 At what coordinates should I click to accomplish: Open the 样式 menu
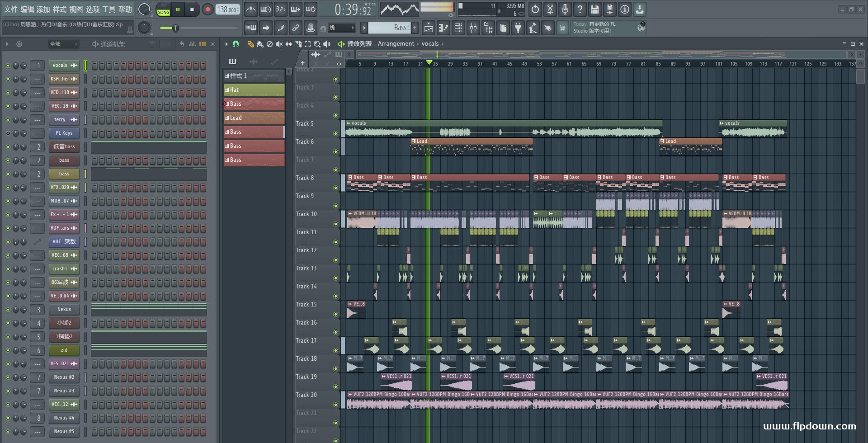[60, 9]
